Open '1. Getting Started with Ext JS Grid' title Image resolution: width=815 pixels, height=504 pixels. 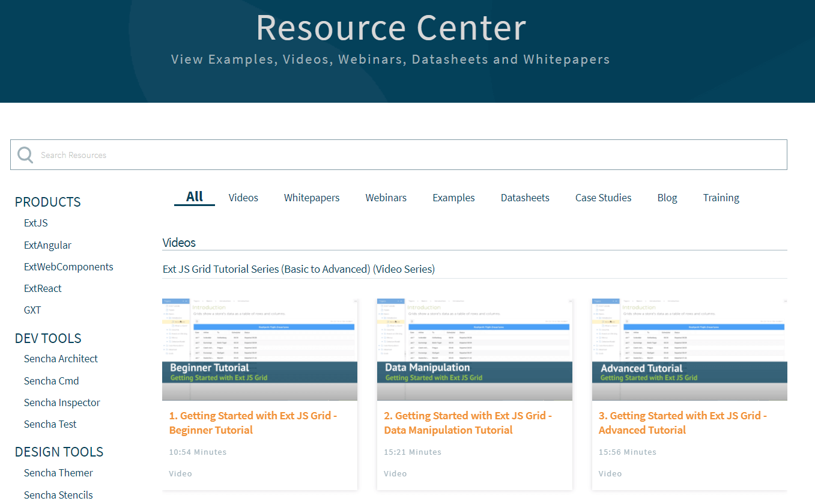pyautogui.click(x=253, y=423)
